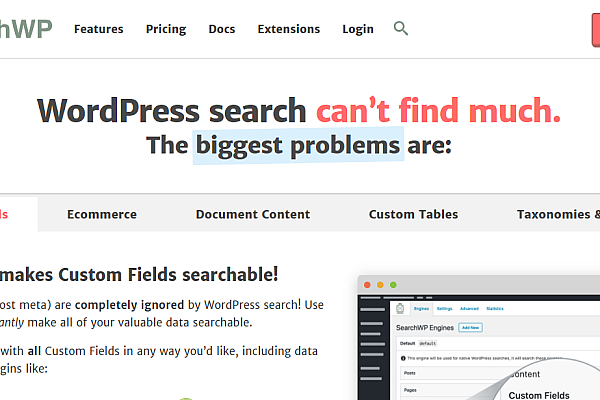
Task: Open the search magnifier icon in navigation
Action: pyautogui.click(x=401, y=28)
